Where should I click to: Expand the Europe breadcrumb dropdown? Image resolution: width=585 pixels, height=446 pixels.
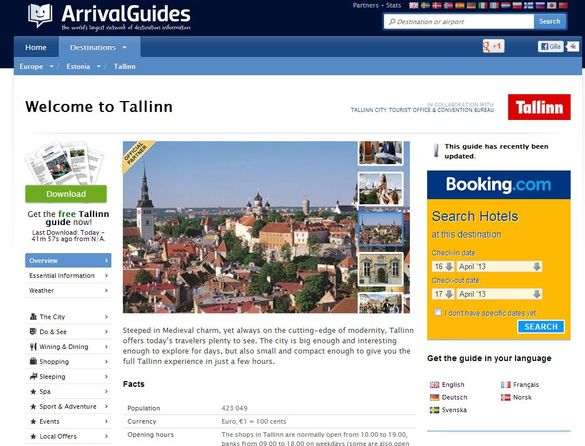51,66
